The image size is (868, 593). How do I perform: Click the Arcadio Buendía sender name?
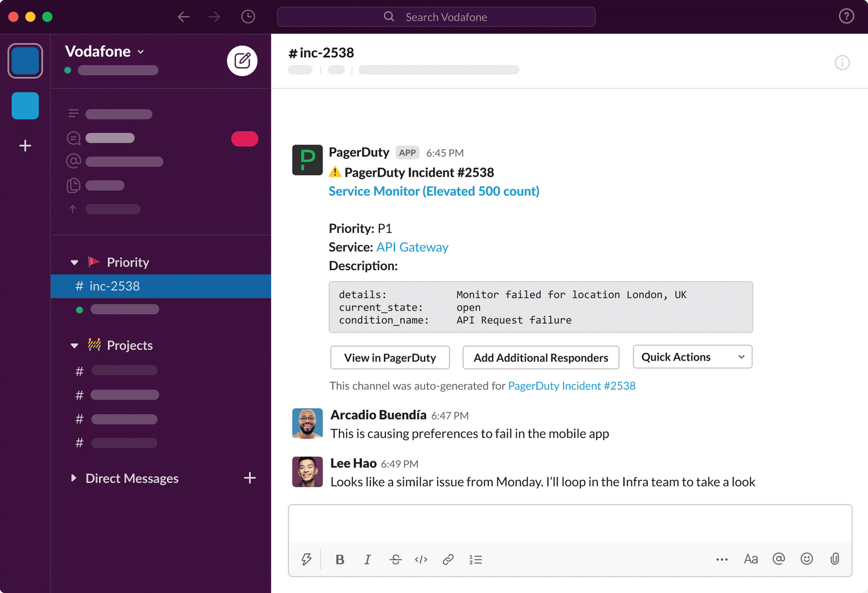(x=378, y=415)
